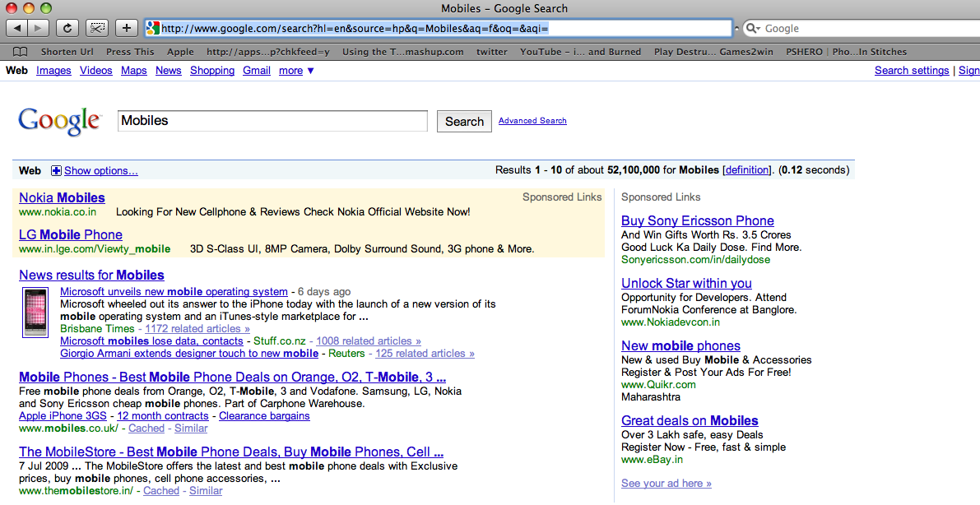Image resolution: width=980 pixels, height=505 pixels.
Task: Open Mobile Phones - Best Mobile Phone Deals result
Action: pos(233,378)
